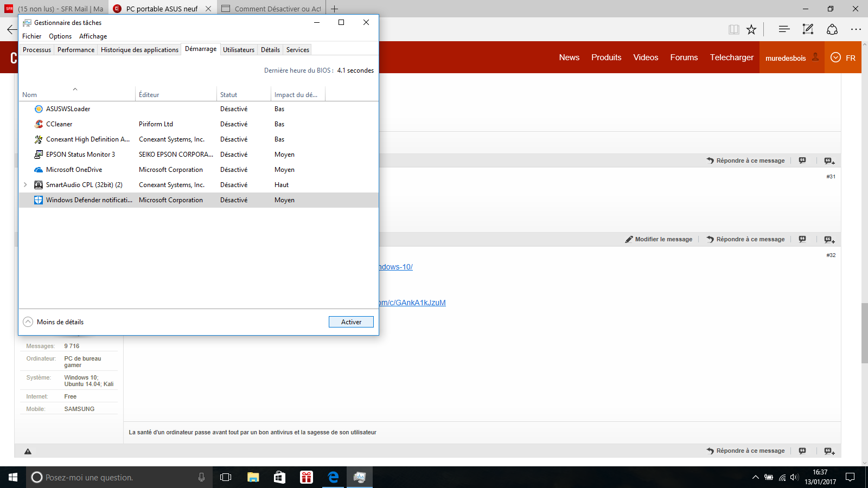
Task: Open Edge more options ellipsis menu
Action: (856, 29)
